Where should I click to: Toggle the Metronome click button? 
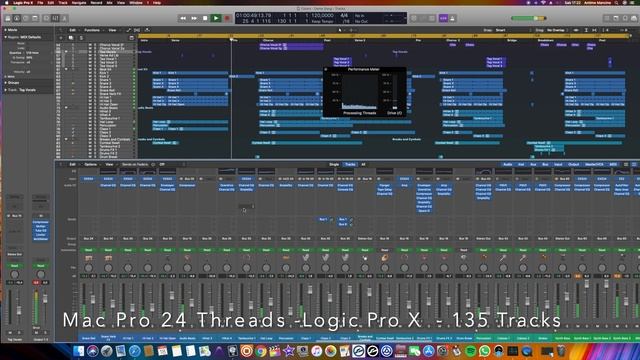(452, 18)
